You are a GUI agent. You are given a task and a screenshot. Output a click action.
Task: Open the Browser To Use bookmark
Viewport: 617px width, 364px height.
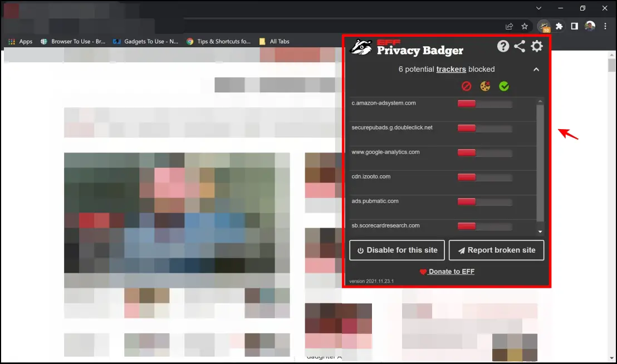coord(73,41)
